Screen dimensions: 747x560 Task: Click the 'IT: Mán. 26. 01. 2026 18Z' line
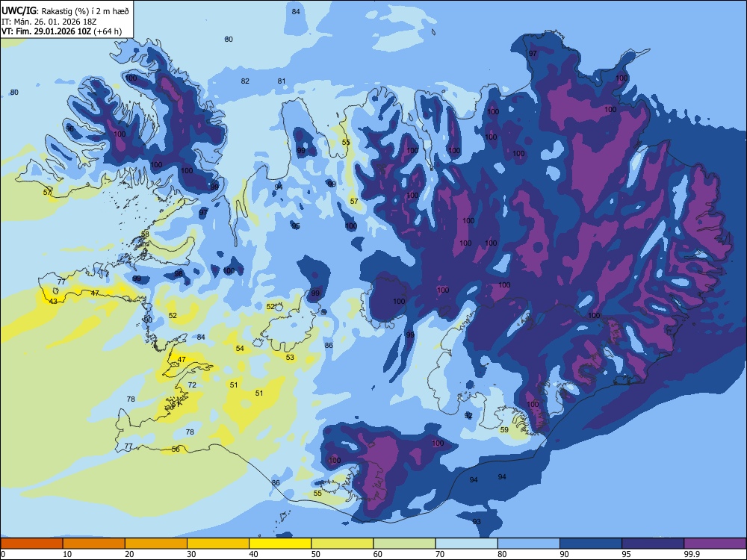(x=49, y=22)
